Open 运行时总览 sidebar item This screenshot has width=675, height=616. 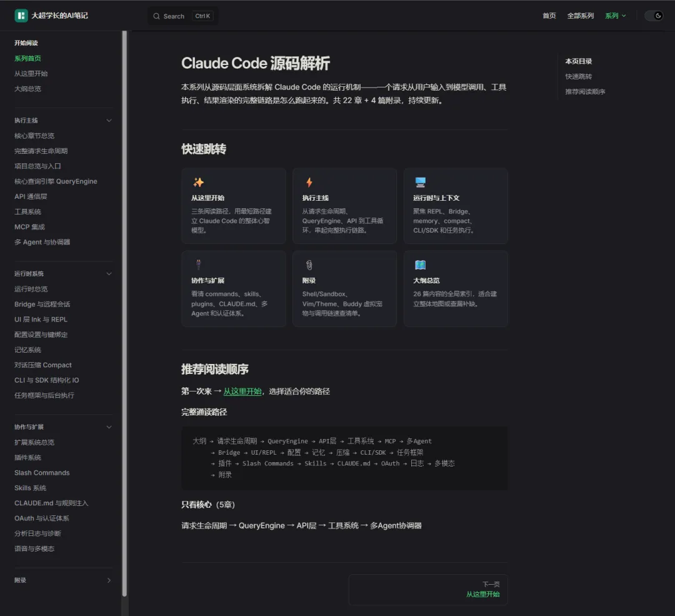(x=31, y=289)
